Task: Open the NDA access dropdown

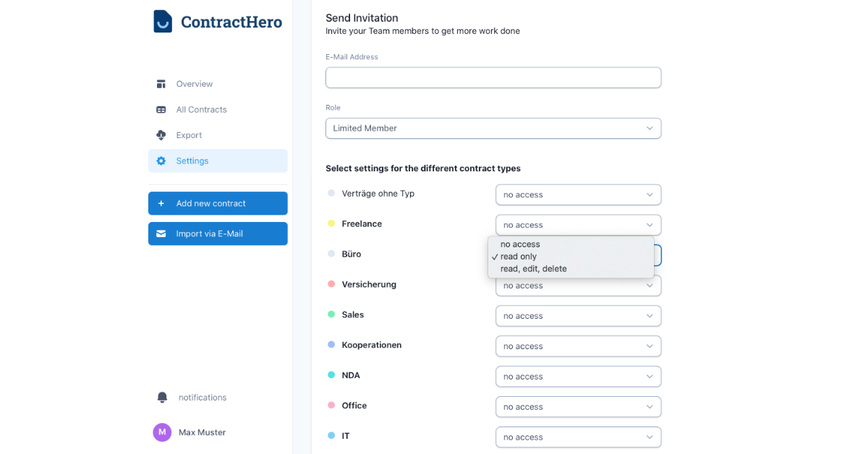Action: 578,376
